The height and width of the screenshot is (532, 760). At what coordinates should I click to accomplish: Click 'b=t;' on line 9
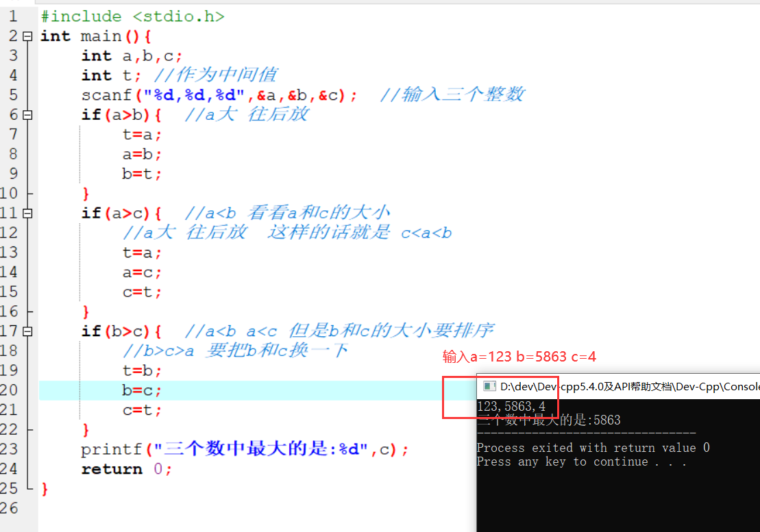(142, 174)
